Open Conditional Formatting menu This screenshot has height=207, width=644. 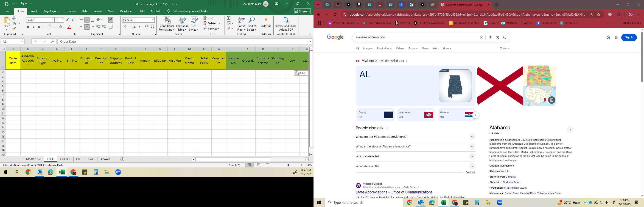(x=167, y=24)
